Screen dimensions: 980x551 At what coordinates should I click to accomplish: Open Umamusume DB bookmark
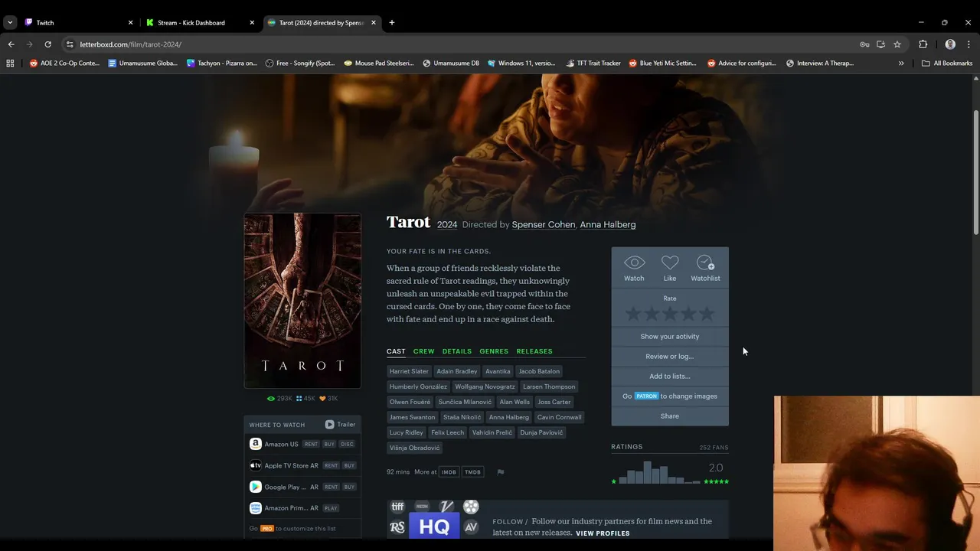point(450,64)
